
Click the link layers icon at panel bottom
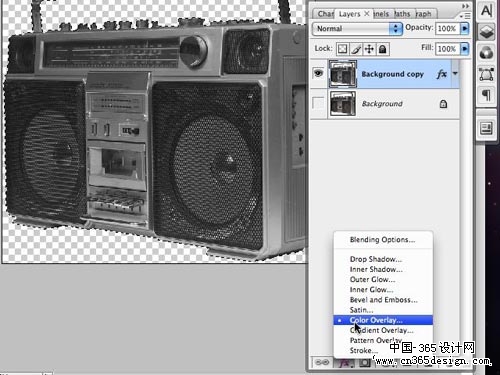pos(322,362)
